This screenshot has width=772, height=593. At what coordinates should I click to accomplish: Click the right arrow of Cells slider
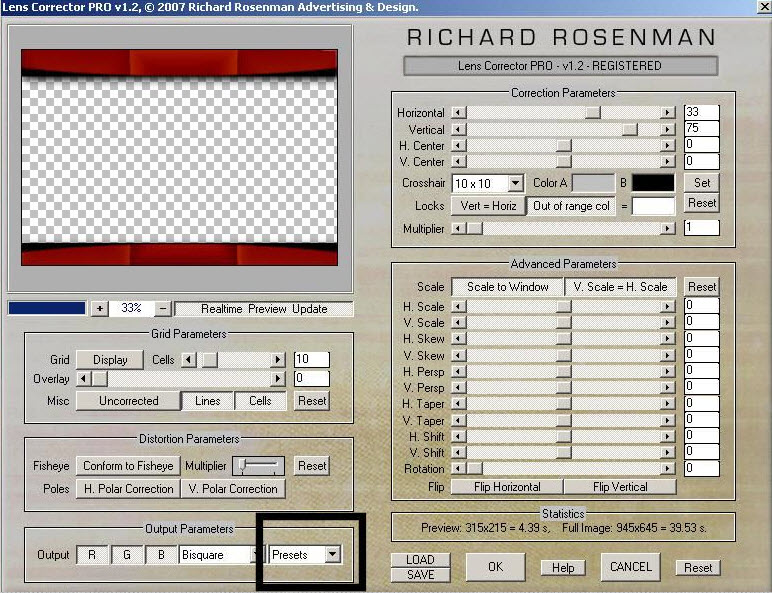point(278,360)
